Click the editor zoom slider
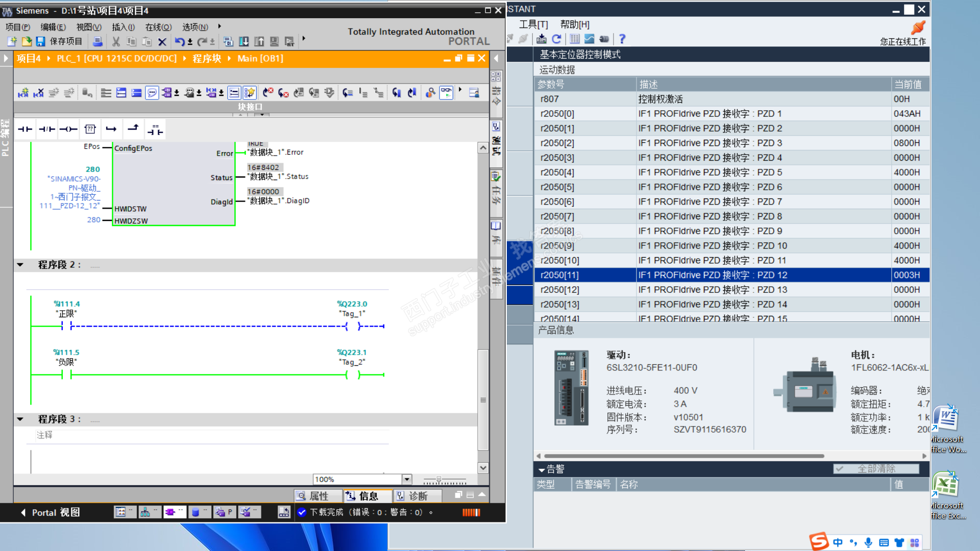Viewport: 980px width, 551px height. coord(439,480)
